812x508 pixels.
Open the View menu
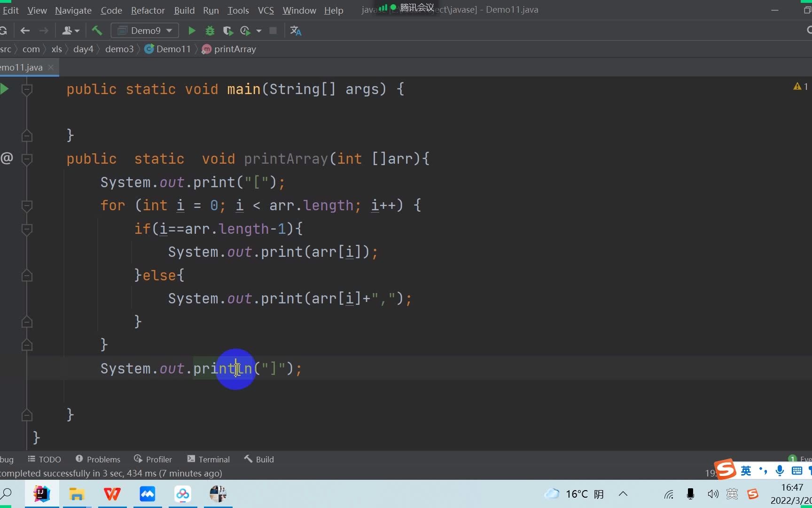click(37, 10)
